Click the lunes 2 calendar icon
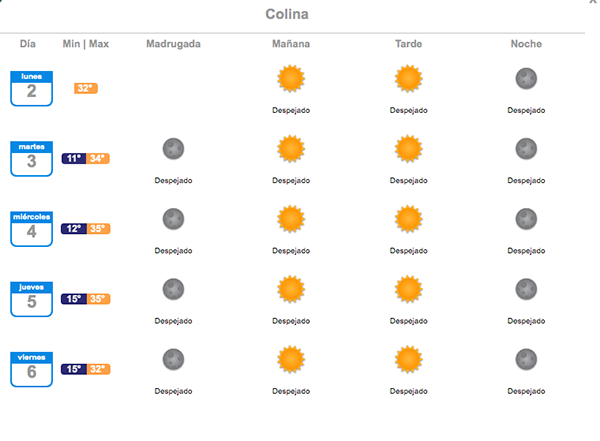 [31, 88]
